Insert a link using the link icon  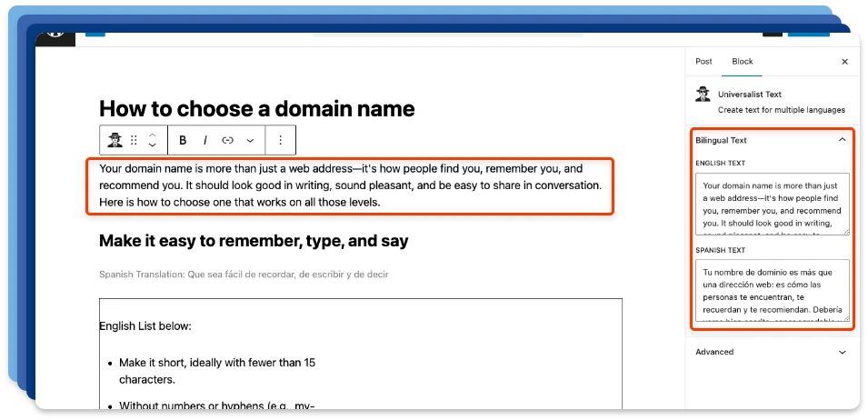(x=227, y=140)
